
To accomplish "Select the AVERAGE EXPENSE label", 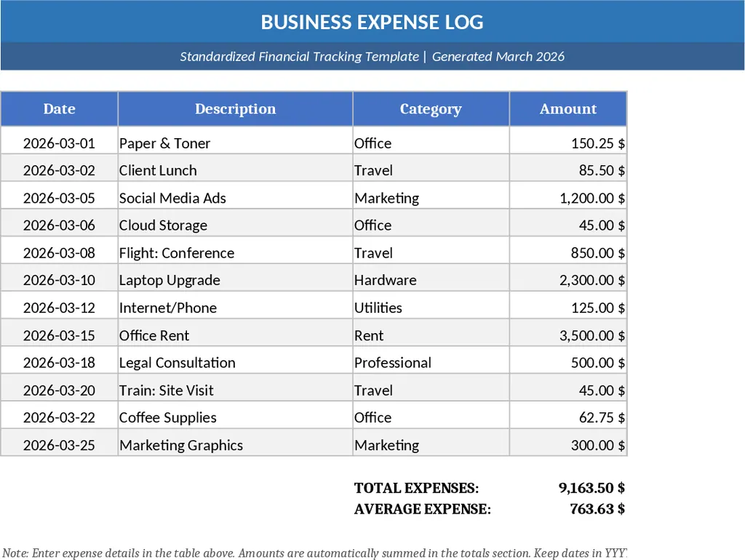I will (422, 509).
